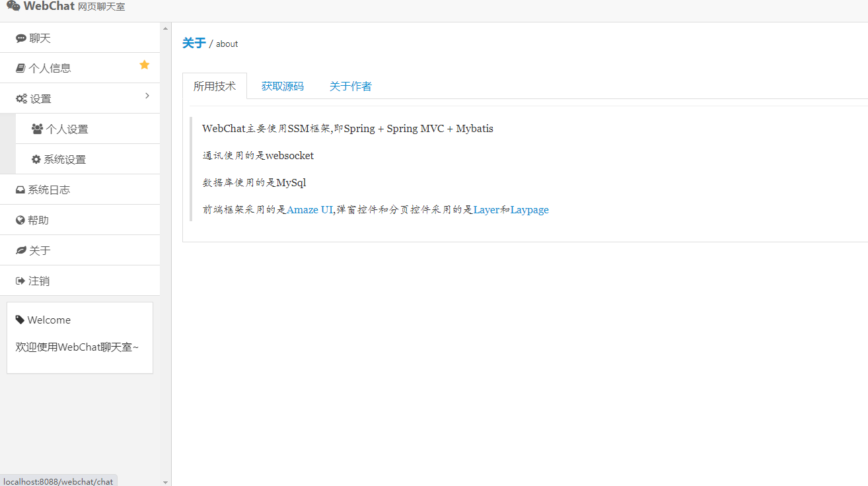Viewport: 868px width, 486px height.
Task: Follow the Layer hyperlink
Action: pos(486,210)
